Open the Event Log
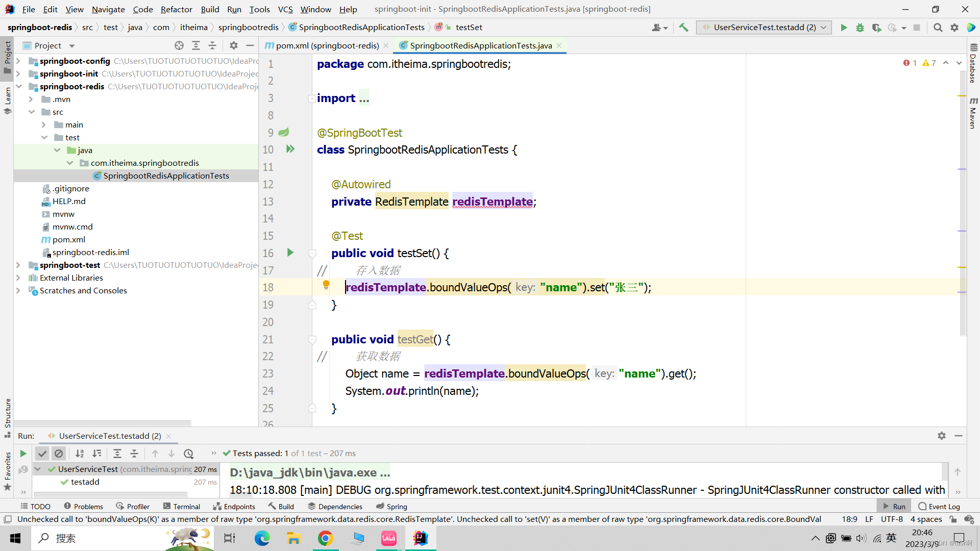This screenshot has height=551, width=980. pyautogui.click(x=943, y=506)
